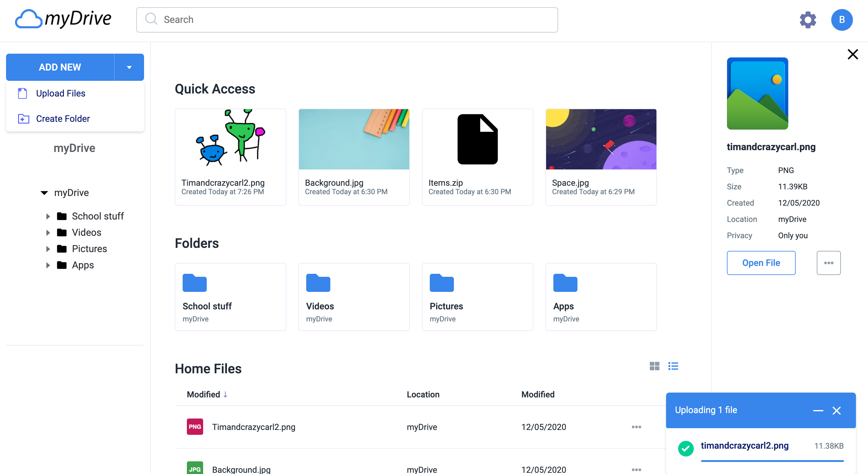Viewport: 868px width, 474px height.
Task: Expand the School stuff folder in sidebar
Action: 48,216
